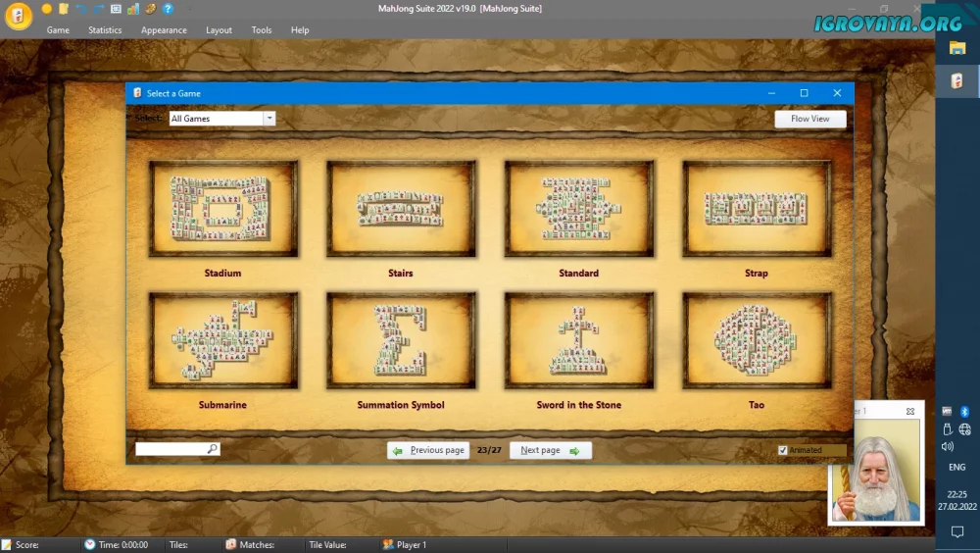Click the MahJong Suite round application button
The width and height of the screenshot is (980, 553).
[17, 17]
